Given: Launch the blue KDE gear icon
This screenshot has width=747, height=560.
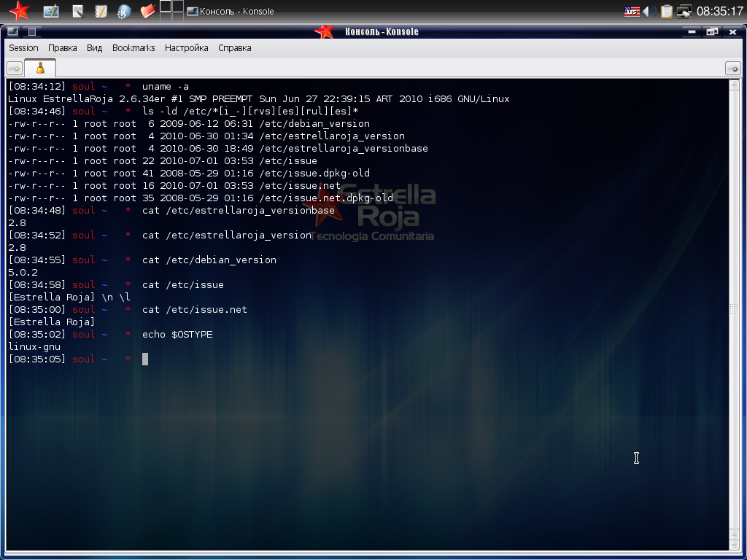Looking at the screenshot, I should (x=124, y=11).
